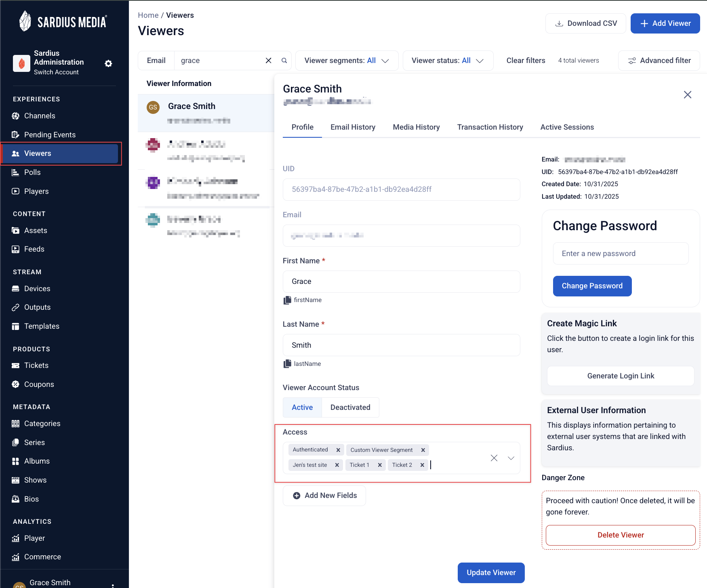
Task: Click the Generate Login Link button
Action: coord(621,376)
